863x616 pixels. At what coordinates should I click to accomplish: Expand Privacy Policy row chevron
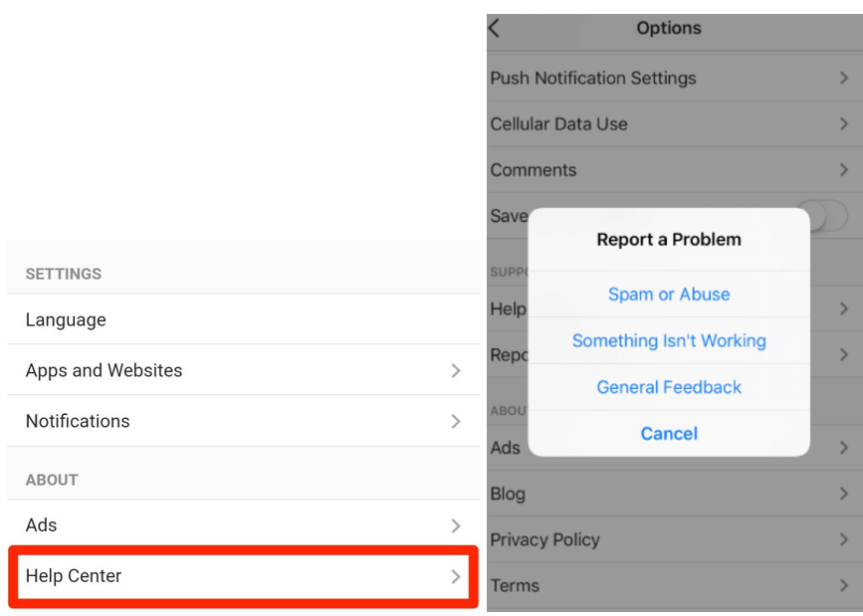click(844, 539)
